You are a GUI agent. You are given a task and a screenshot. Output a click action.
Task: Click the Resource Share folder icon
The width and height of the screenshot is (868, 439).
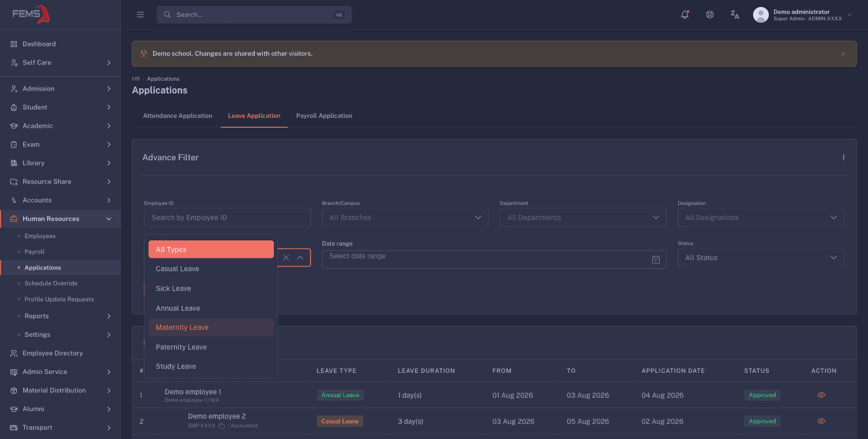[14, 182]
